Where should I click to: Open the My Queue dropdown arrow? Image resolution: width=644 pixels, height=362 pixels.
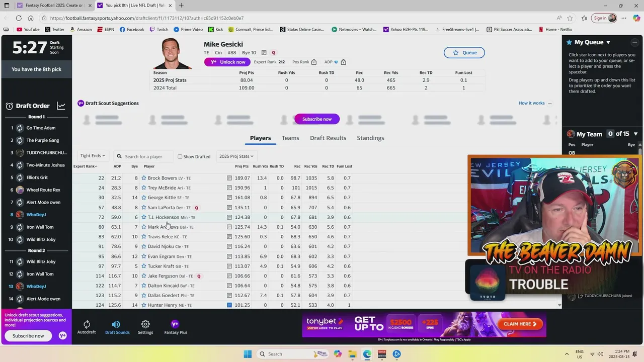pyautogui.click(x=608, y=43)
